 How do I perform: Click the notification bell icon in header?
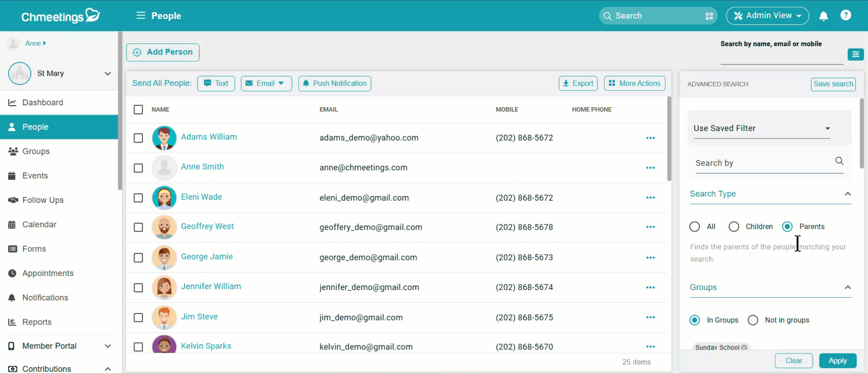tap(823, 16)
